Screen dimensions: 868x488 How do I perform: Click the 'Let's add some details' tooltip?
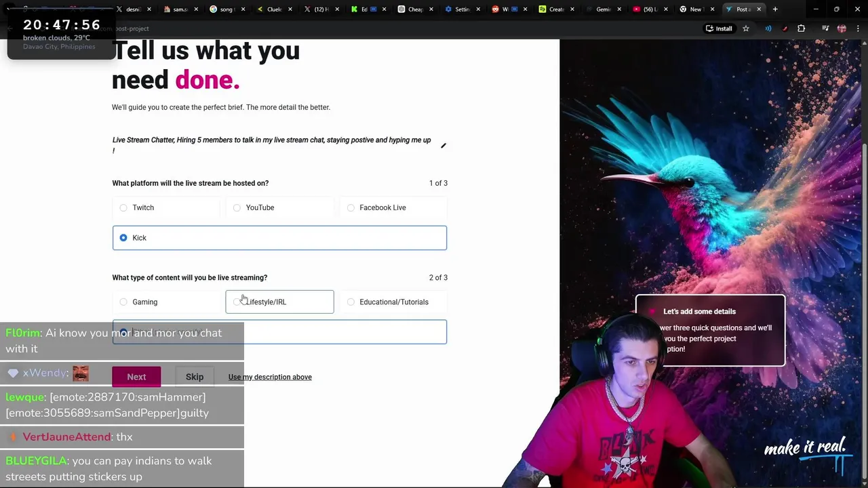click(710, 330)
